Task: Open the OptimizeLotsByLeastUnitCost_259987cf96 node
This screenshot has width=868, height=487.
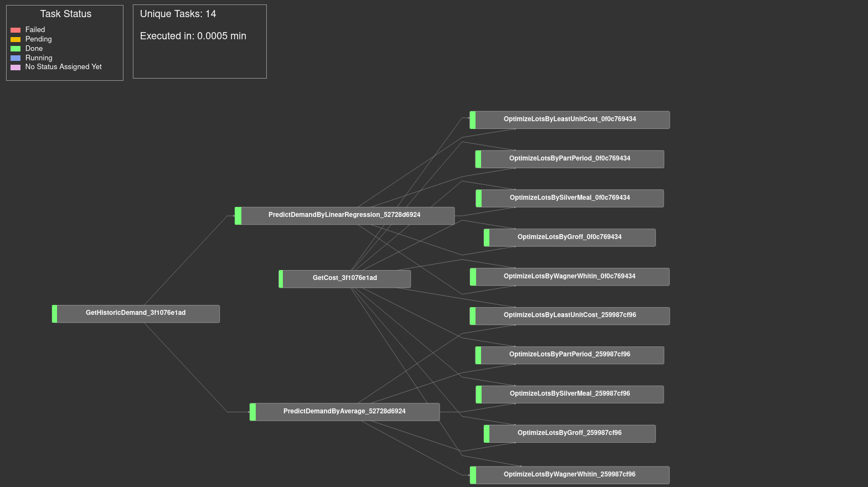Action: coord(570,315)
